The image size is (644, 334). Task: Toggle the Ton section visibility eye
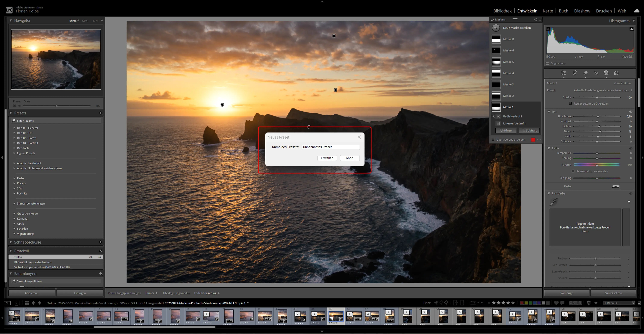[630, 111]
